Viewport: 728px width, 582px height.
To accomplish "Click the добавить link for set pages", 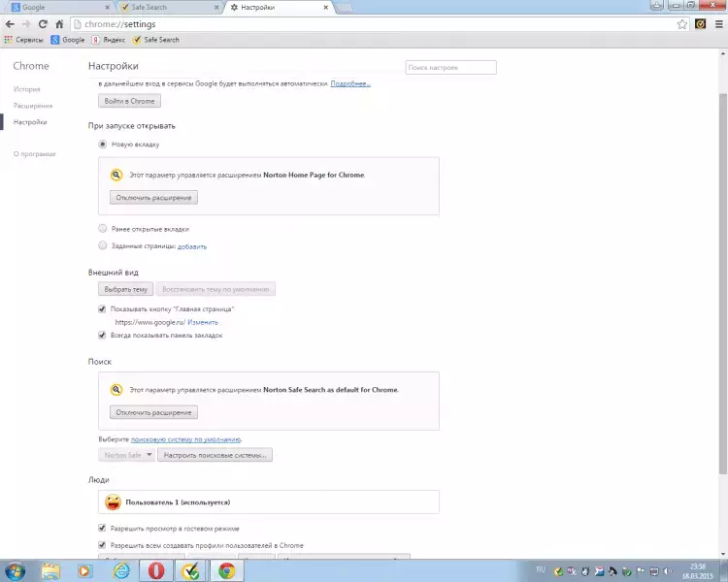I will click(x=192, y=246).
